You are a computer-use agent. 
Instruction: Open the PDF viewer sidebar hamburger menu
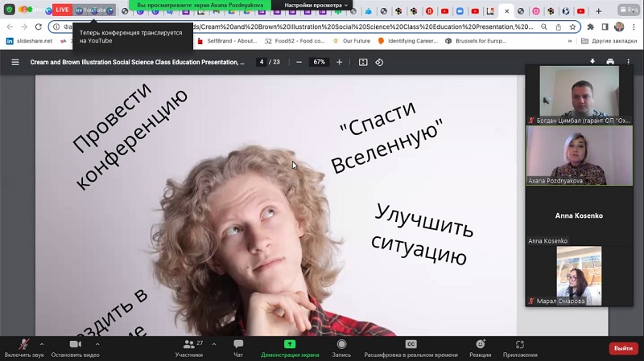[x=15, y=62]
